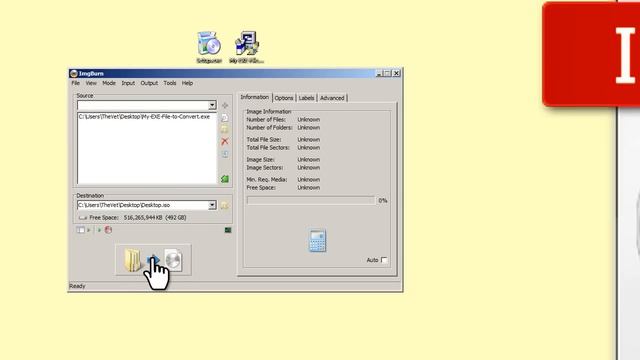Viewport: 640px width, 360px height.
Task: Switch to the Options tab
Action: point(284,98)
